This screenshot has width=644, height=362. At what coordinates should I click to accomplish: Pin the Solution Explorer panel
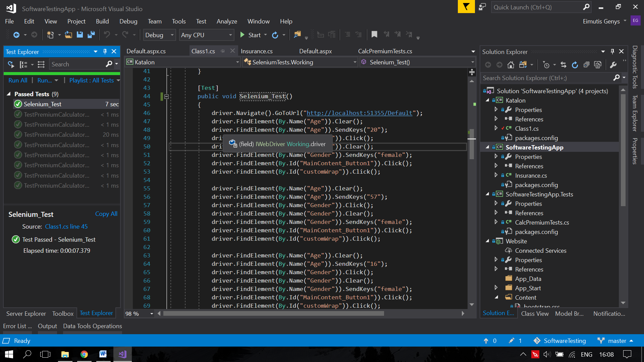612,52
